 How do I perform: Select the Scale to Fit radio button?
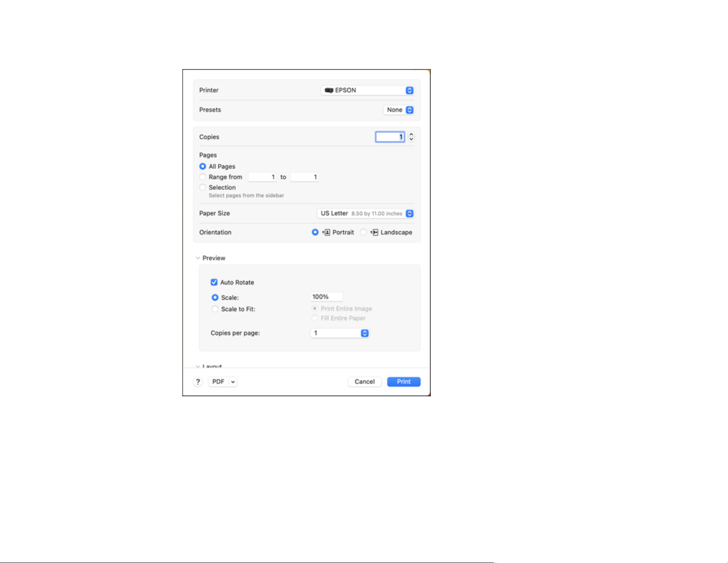click(x=215, y=309)
